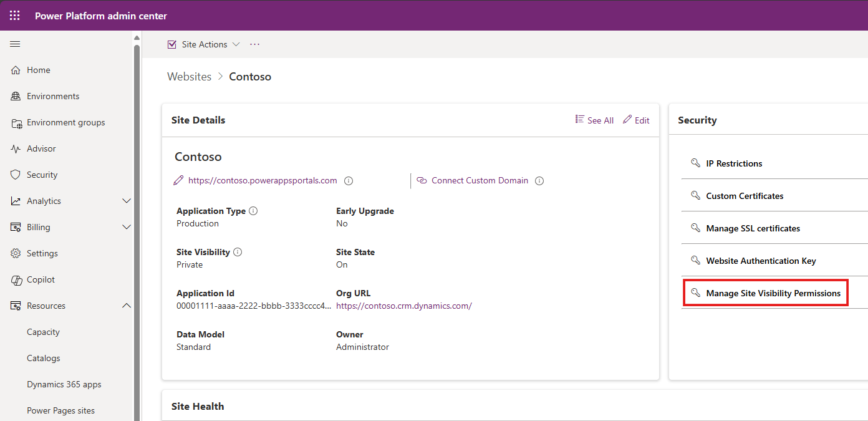Screen dimensions: 868x421
Task: Click the pencil icon beside site URL
Action: 179,181
